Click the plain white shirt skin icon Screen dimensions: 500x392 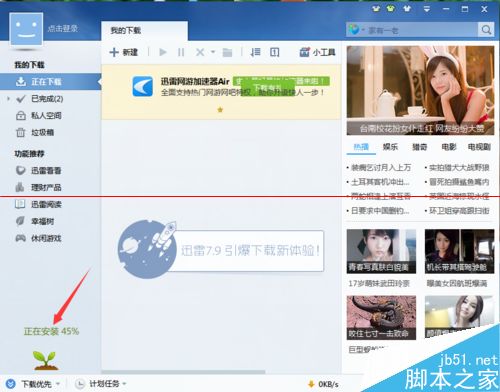coord(407,9)
